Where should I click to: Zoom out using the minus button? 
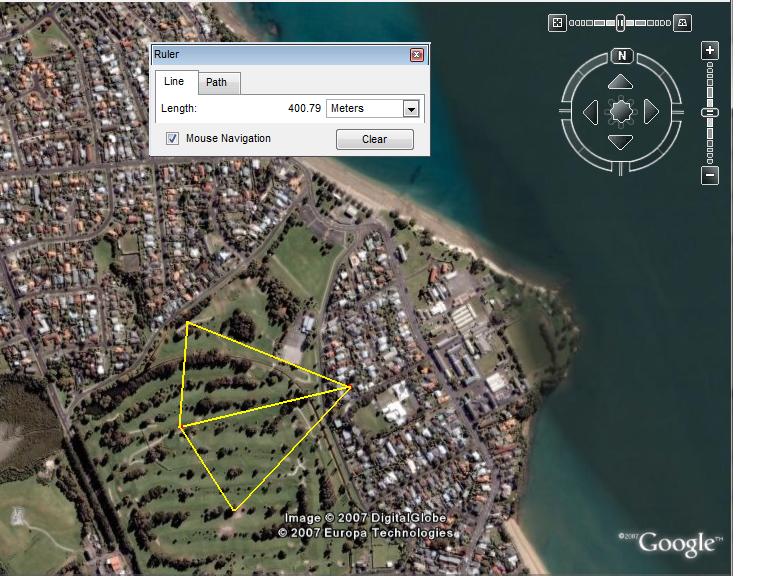point(710,176)
